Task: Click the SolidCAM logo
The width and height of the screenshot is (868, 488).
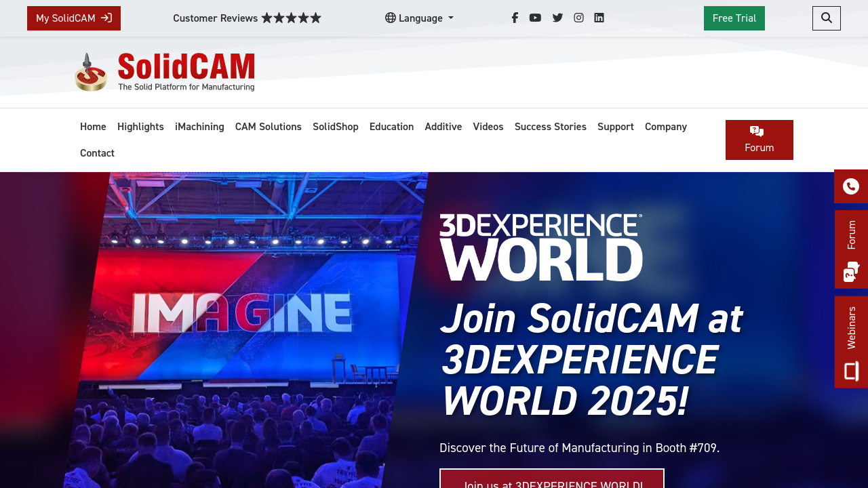Action: coord(165,72)
